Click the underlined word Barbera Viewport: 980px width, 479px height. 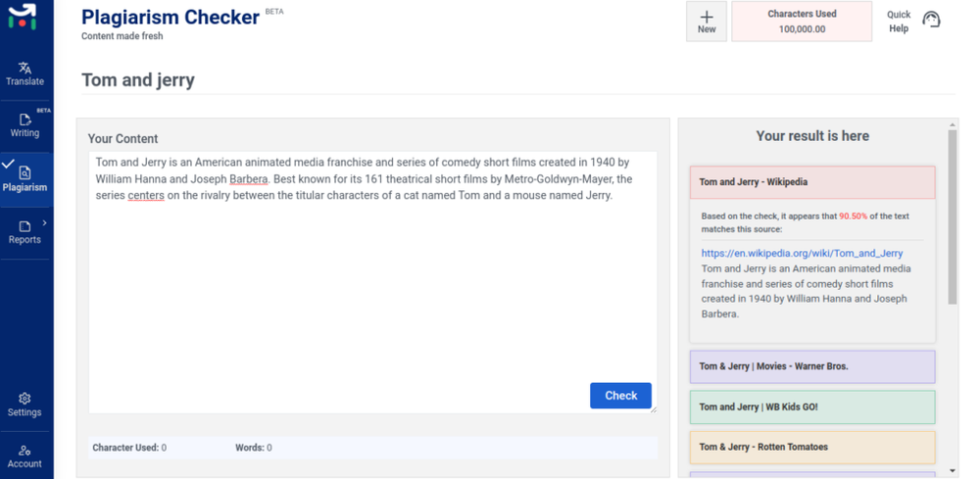tap(249, 179)
